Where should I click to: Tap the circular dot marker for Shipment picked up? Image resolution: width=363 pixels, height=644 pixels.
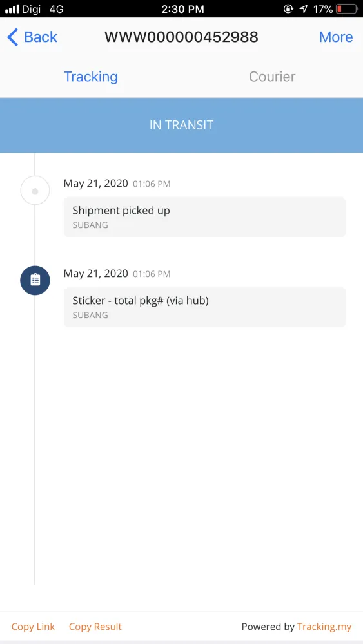[35, 191]
